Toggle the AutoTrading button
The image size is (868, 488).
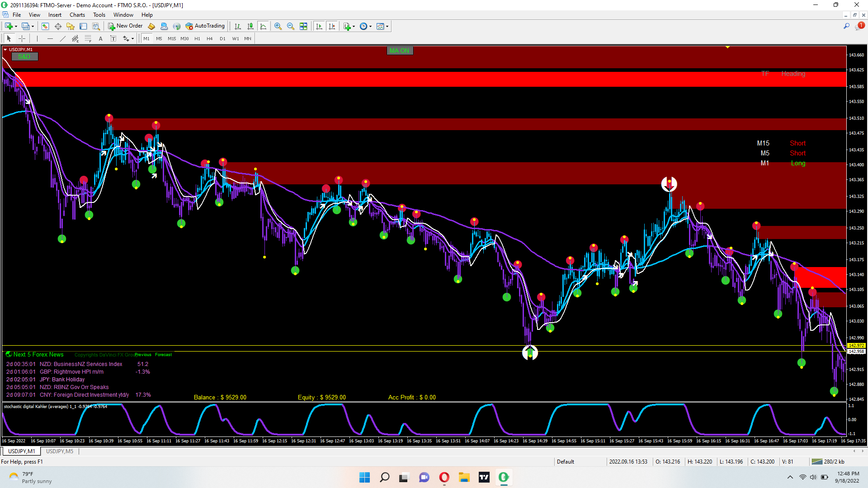(205, 26)
